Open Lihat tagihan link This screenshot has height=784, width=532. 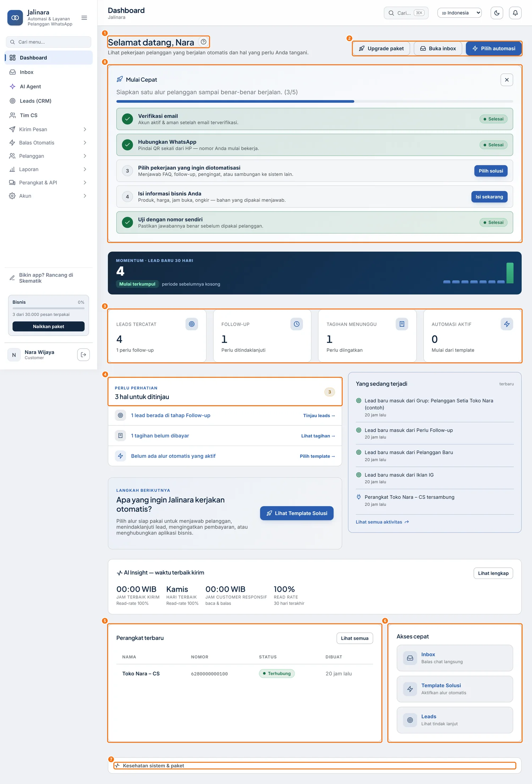coord(318,436)
